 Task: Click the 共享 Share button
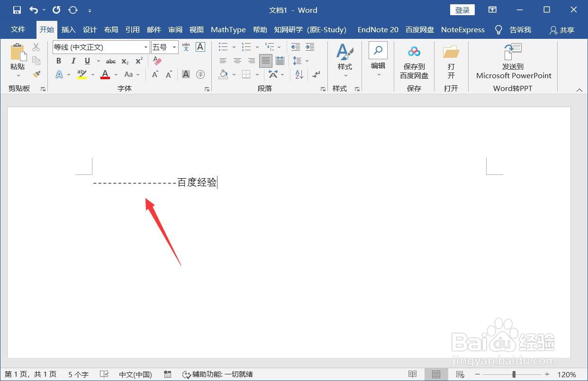[561, 30]
